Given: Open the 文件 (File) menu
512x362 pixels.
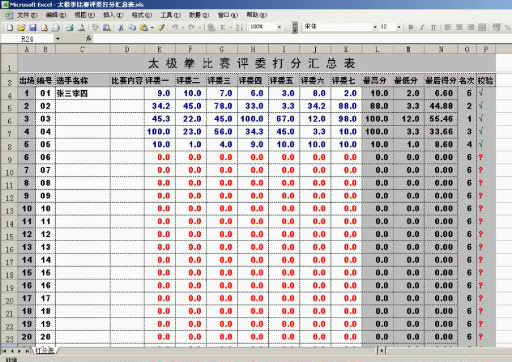Looking at the screenshot, I should (27, 15).
